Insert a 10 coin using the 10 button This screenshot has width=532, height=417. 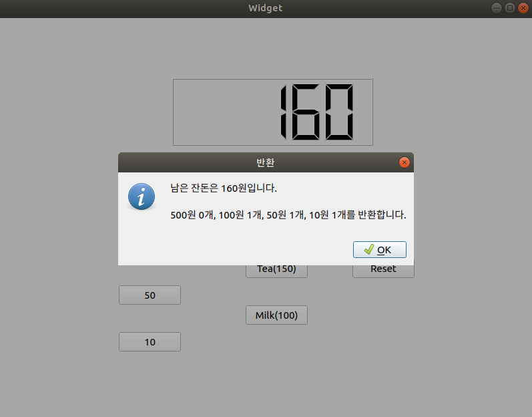pyautogui.click(x=150, y=341)
